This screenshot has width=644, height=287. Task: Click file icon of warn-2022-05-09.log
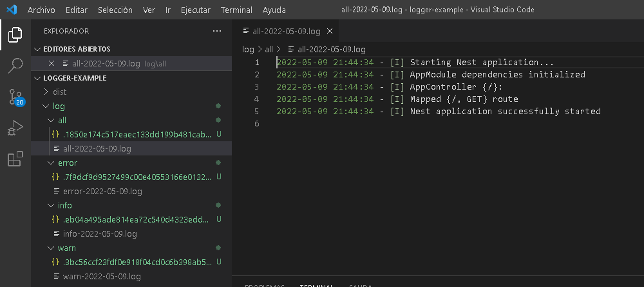pos(57,276)
